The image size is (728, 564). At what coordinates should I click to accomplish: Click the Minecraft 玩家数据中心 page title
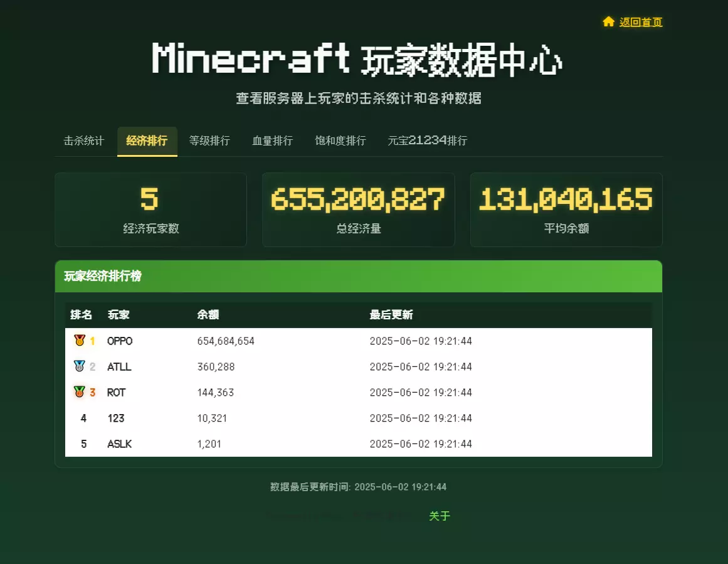coord(357,59)
